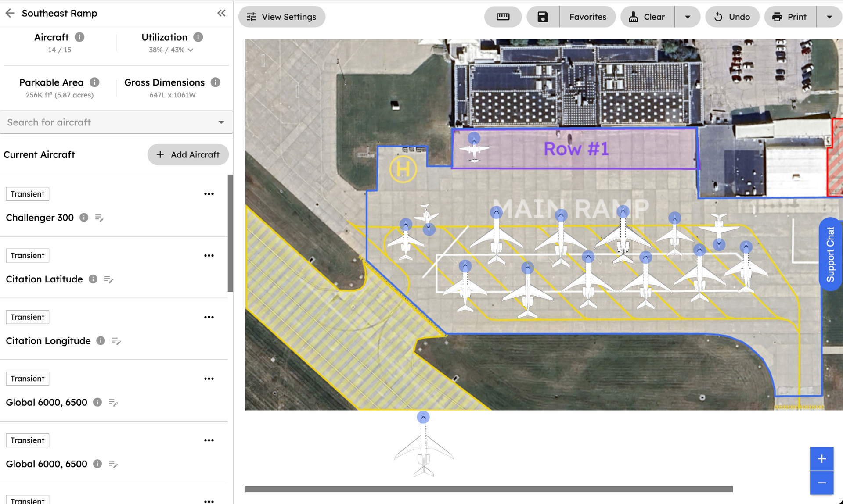843x504 pixels.
Task: Expand the Print options dropdown arrow
Action: [829, 17]
